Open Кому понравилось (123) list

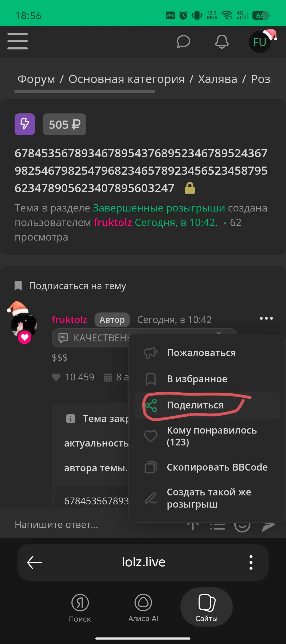(x=207, y=436)
